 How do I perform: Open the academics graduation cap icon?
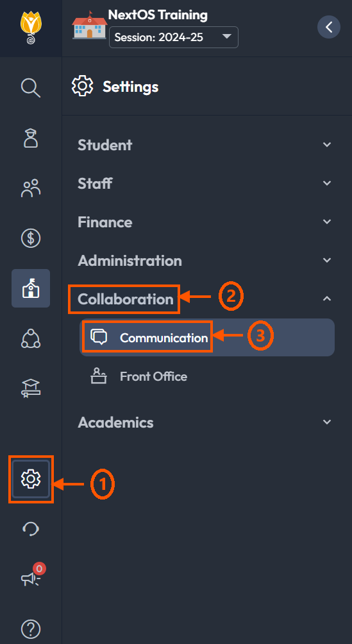[31, 388]
